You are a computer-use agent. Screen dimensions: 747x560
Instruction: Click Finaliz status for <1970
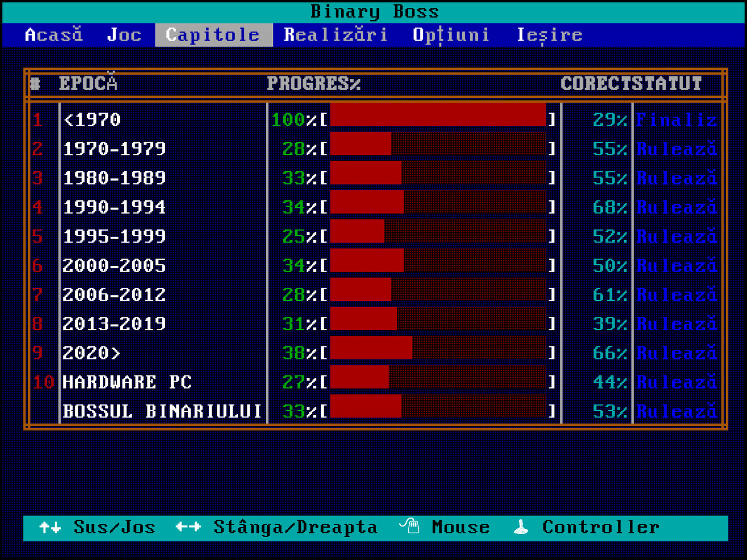coord(676,120)
